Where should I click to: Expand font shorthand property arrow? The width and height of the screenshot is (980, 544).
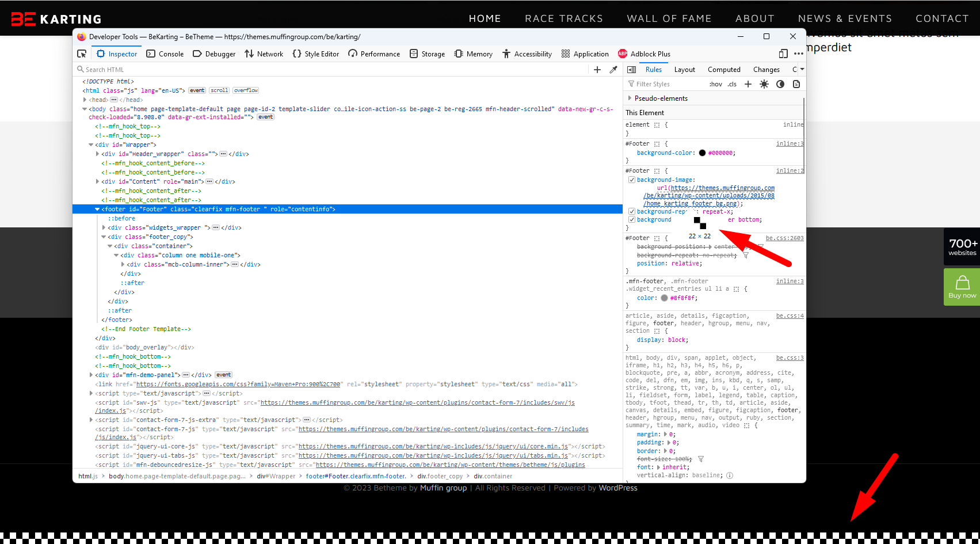click(x=658, y=467)
